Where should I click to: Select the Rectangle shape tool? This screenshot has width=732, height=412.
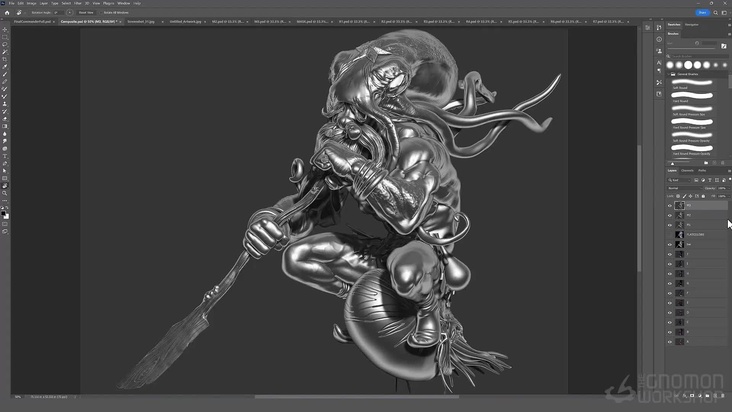[x=5, y=178]
